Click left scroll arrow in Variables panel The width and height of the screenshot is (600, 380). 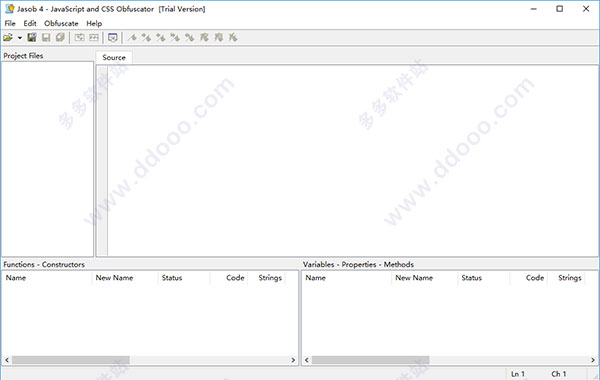pos(307,360)
